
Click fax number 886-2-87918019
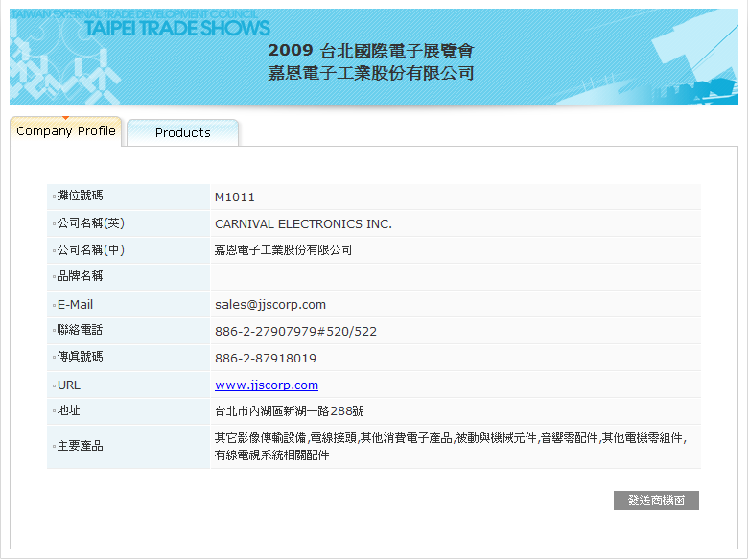point(266,359)
